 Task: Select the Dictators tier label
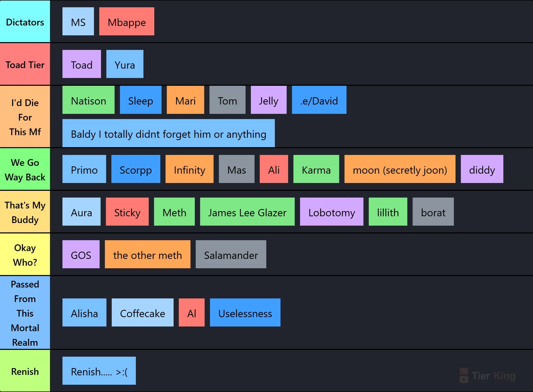(x=25, y=21)
